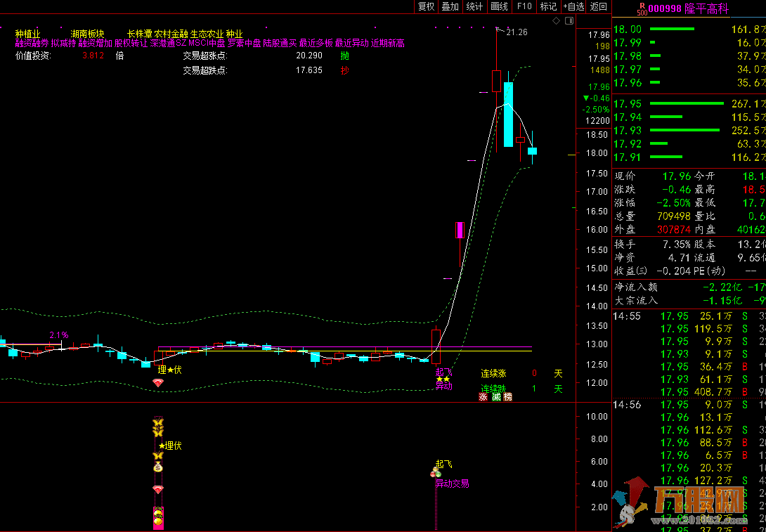Click the 股权转让 tag
Screen dimensions: 766x532
(x=131, y=43)
